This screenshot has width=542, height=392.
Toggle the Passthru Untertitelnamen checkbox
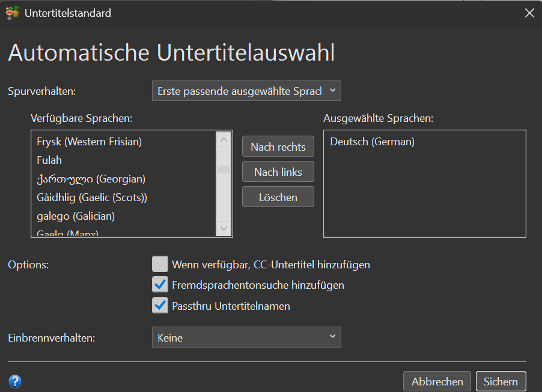(160, 306)
